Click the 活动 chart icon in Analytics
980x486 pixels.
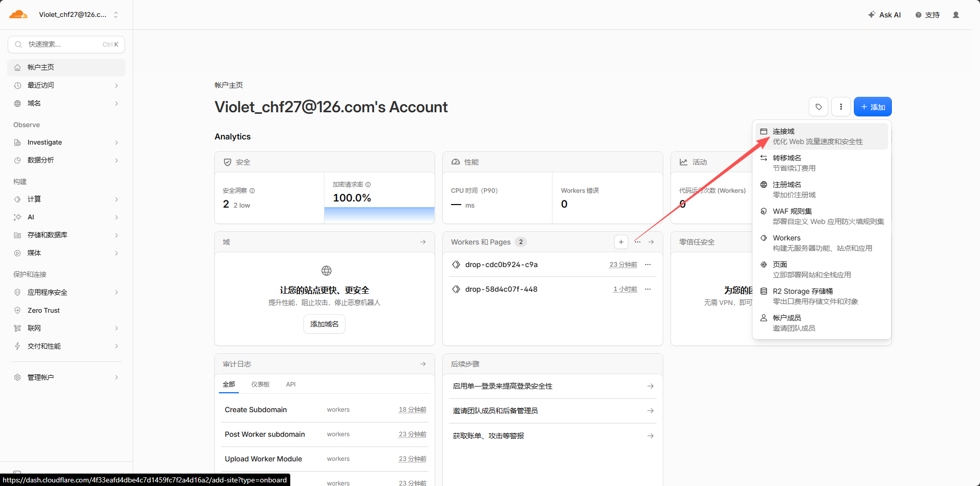click(x=684, y=162)
